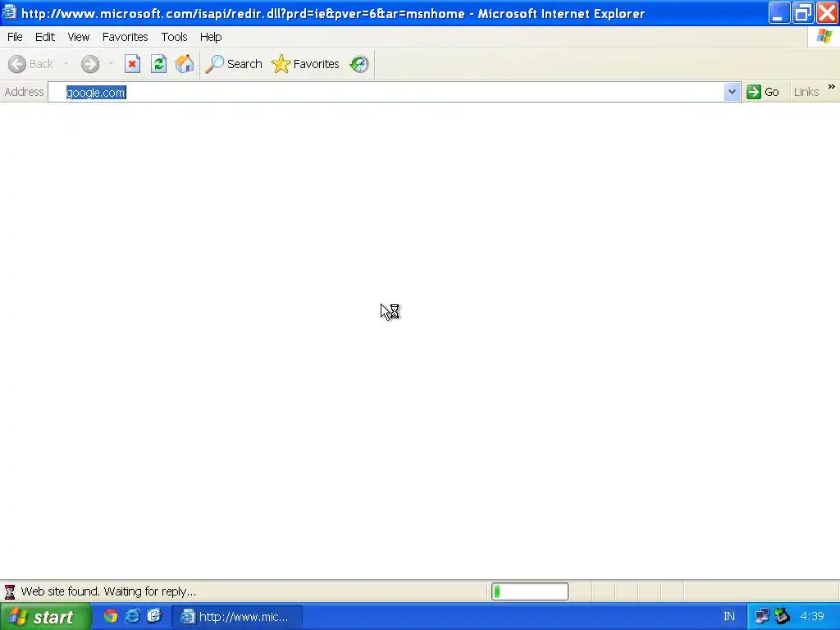Viewport: 840px width, 630px height.
Task: Open the View menu
Action: click(x=78, y=37)
